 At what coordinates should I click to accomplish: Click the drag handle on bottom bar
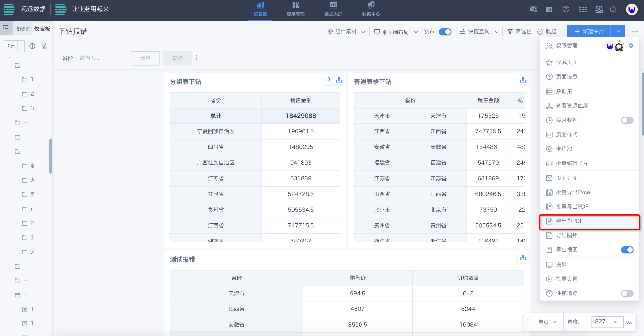pos(528,322)
